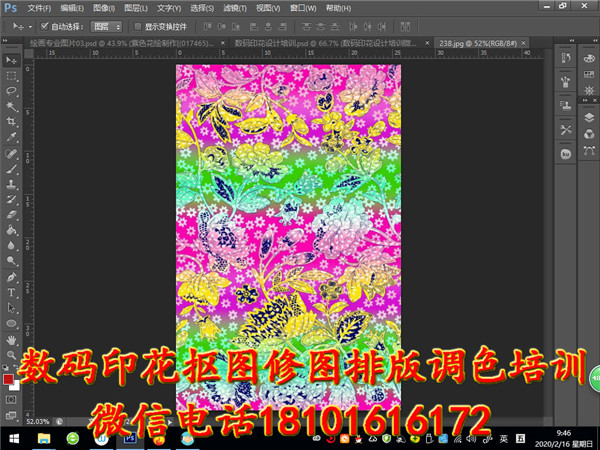Open the 图像(I) menu
The image size is (600, 450).
coord(103,8)
